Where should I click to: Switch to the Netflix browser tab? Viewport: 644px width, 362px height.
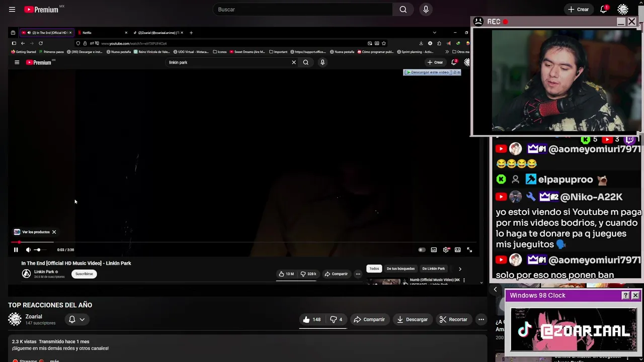[x=103, y=33]
